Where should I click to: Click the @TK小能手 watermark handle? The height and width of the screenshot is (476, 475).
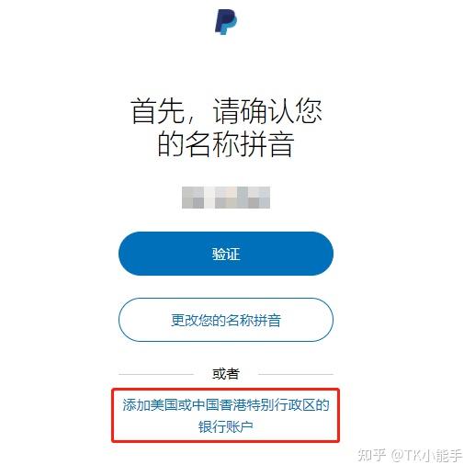(426, 455)
